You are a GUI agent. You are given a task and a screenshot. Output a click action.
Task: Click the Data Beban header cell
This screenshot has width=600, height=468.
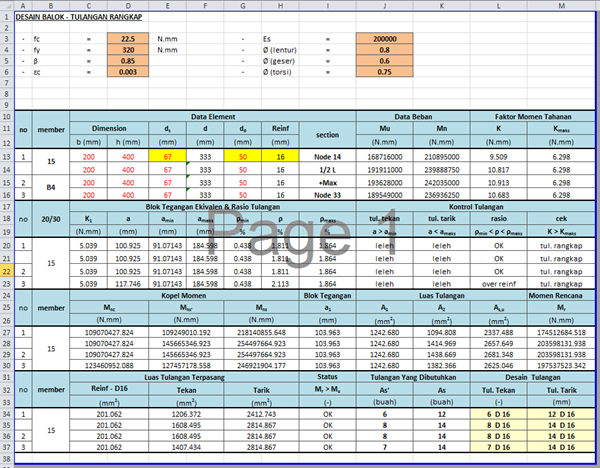click(x=413, y=117)
